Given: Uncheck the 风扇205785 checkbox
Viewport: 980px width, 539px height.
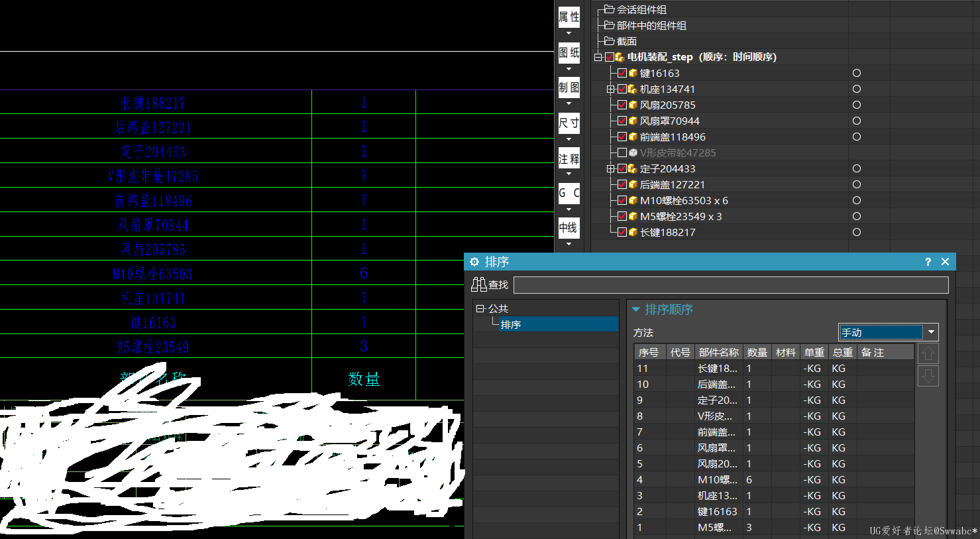Looking at the screenshot, I should click(622, 105).
